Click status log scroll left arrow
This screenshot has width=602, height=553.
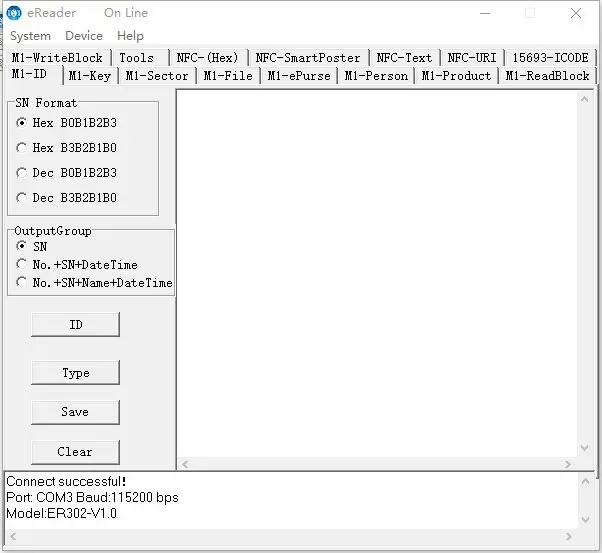coord(13,536)
